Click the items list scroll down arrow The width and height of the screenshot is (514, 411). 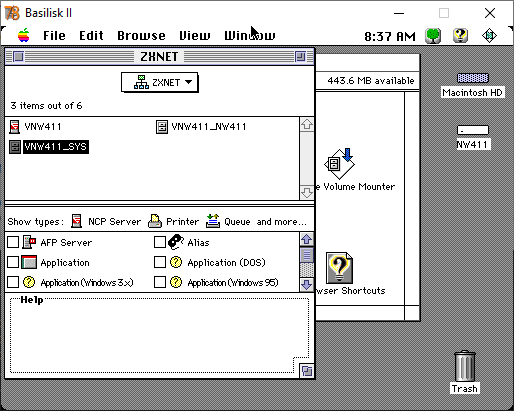pos(307,193)
